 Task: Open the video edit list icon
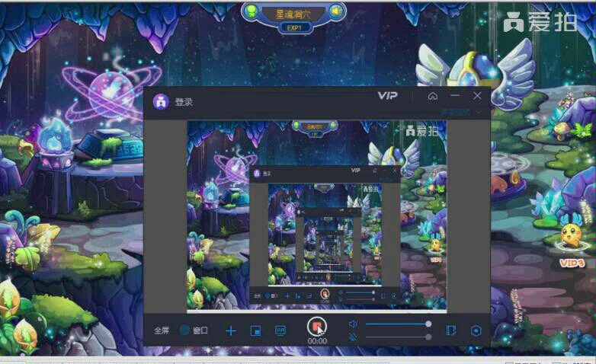[x=451, y=330]
